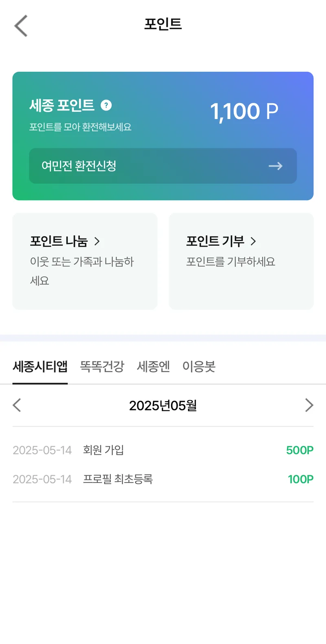Screen dimensions: 326x644
Task: Switch to the 이응봇 tab
Action: pos(199,366)
